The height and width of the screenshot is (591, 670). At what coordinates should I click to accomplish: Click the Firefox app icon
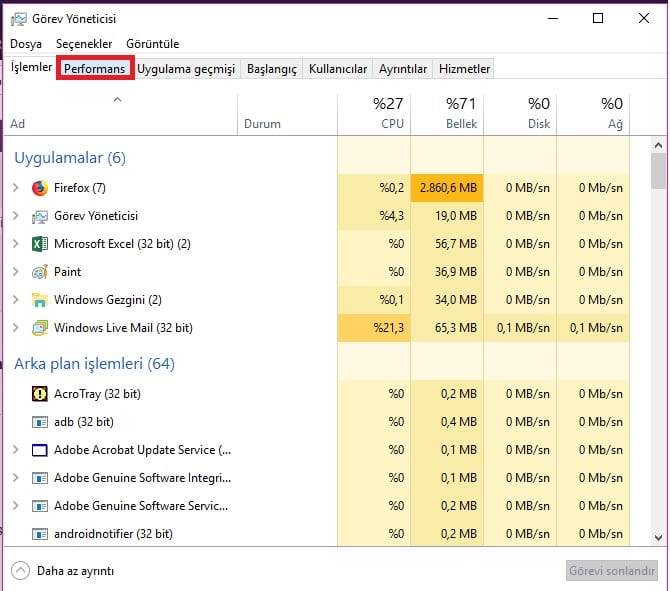click(40, 188)
